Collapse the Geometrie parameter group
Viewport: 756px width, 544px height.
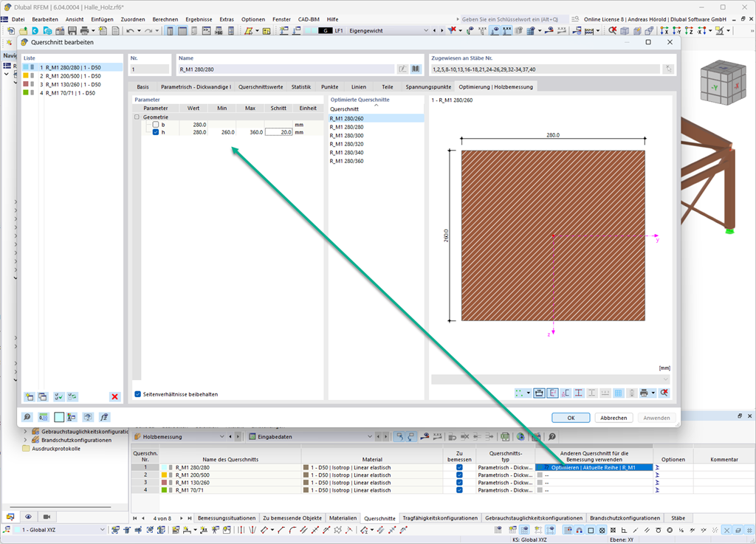pos(137,117)
